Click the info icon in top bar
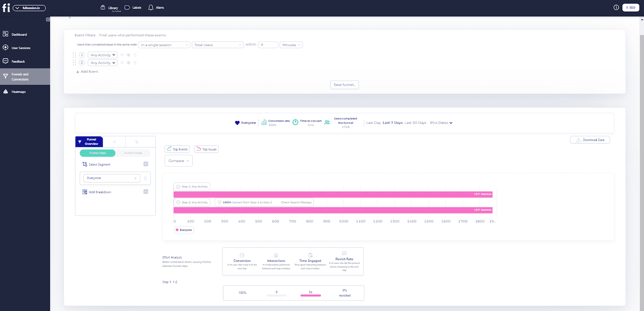Image resolution: width=644 pixels, height=311 pixels. (x=616, y=8)
